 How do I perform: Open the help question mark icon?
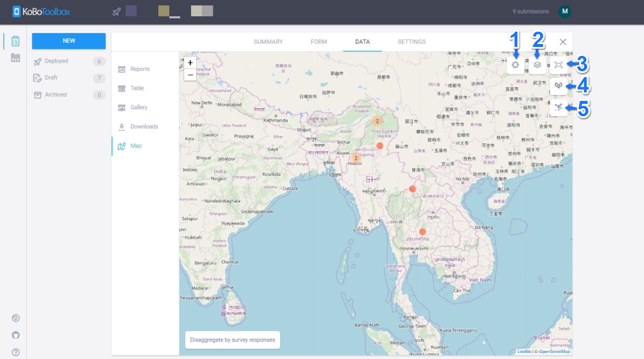tap(16, 353)
